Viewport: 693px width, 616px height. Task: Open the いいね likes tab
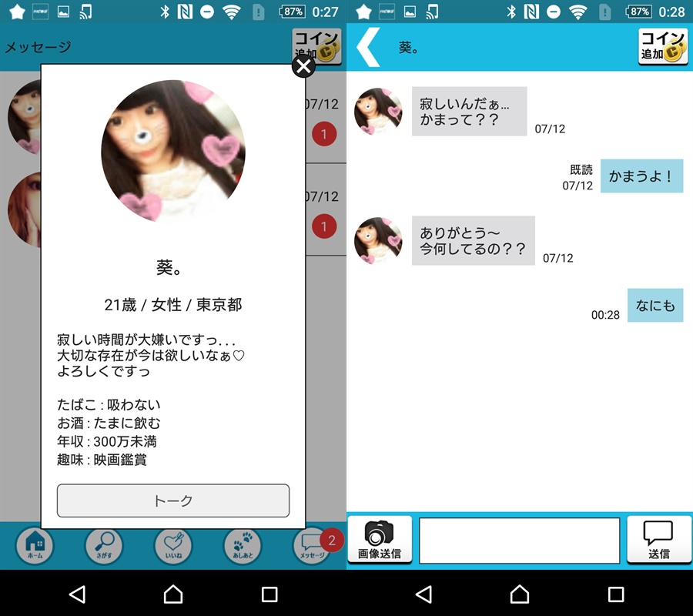173,546
